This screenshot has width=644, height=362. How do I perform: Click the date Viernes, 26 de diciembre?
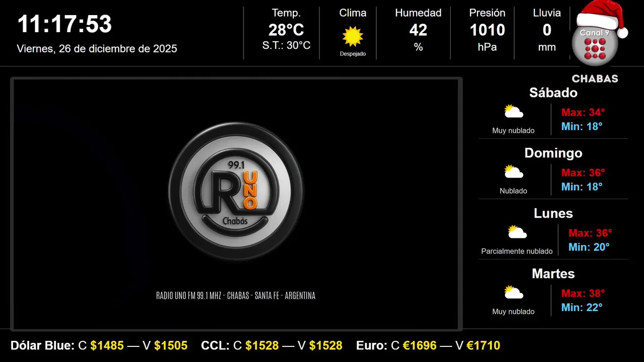tap(97, 49)
